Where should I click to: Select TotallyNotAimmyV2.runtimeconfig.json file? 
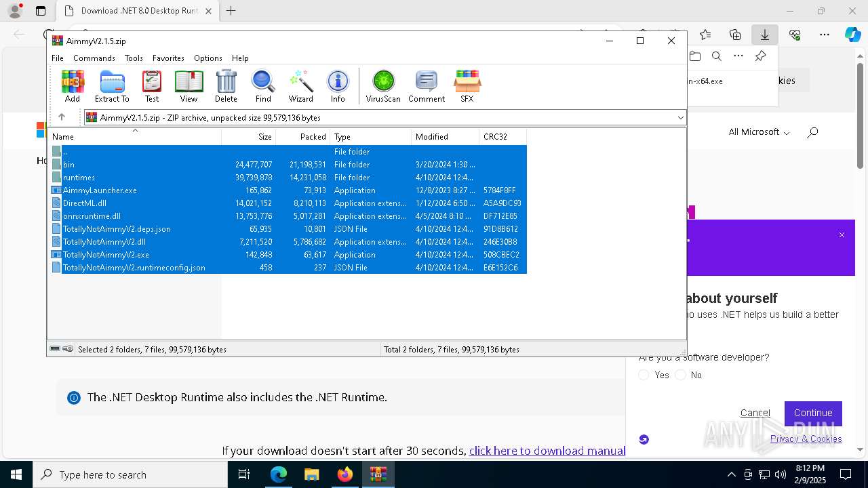pyautogui.click(x=288, y=268)
